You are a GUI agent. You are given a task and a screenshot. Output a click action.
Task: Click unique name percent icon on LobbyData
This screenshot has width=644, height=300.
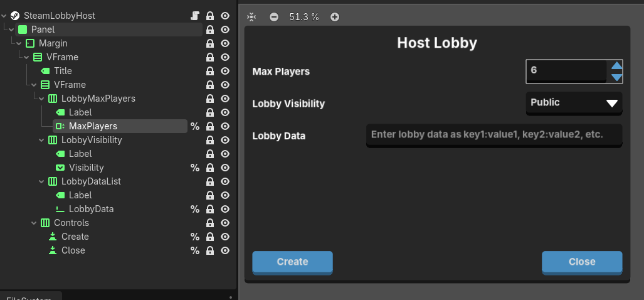point(195,209)
